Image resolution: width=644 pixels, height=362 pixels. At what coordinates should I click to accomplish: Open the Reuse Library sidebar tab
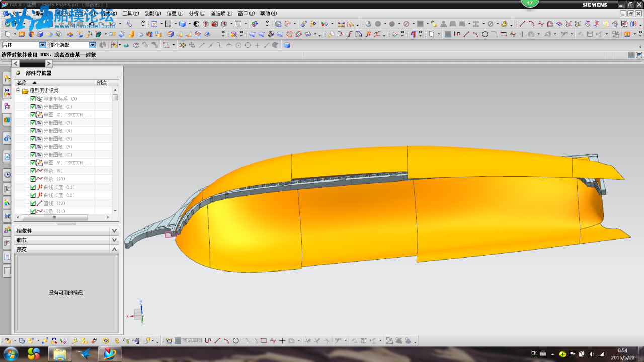[7, 120]
